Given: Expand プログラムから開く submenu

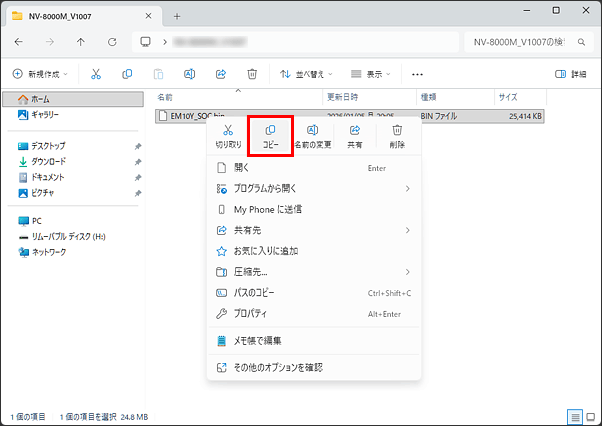Looking at the screenshot, I should (x=408, y=188).
